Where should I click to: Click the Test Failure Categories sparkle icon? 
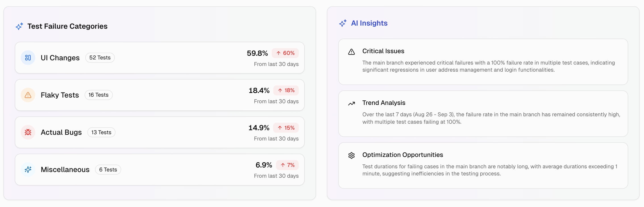tap(19, 26)
